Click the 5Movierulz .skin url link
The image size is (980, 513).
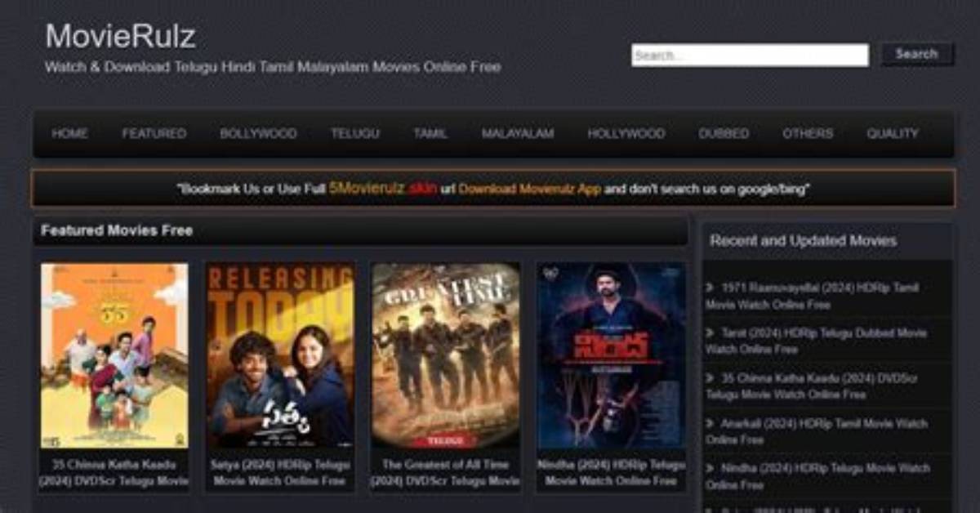click(x=383, y=188)
